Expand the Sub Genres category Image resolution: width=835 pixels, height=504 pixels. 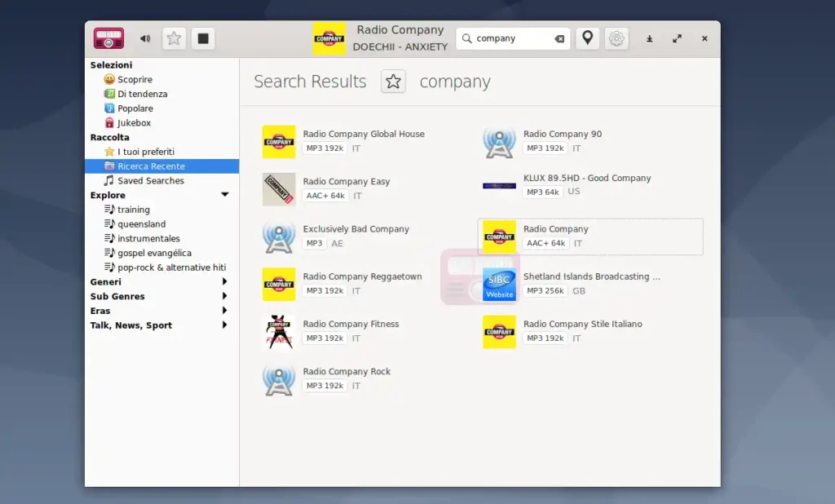click(x=225, y=296)
